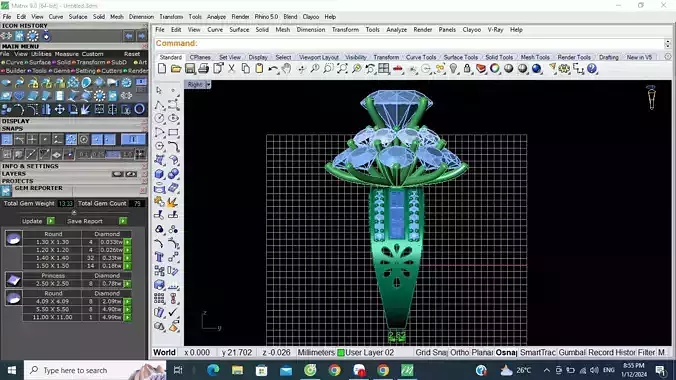
Task: Open the Right viewport dropdown arrow
Action: point(208,85)
